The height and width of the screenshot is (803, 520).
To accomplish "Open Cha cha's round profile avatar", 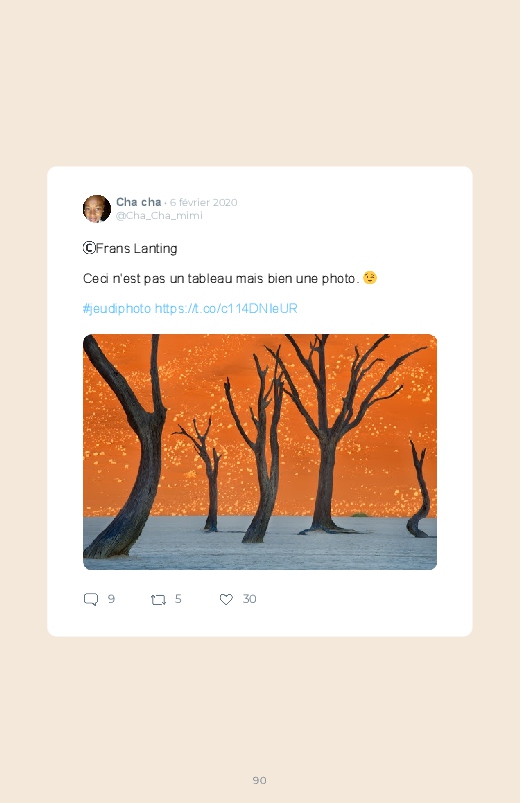I will [x=97, y=208].
